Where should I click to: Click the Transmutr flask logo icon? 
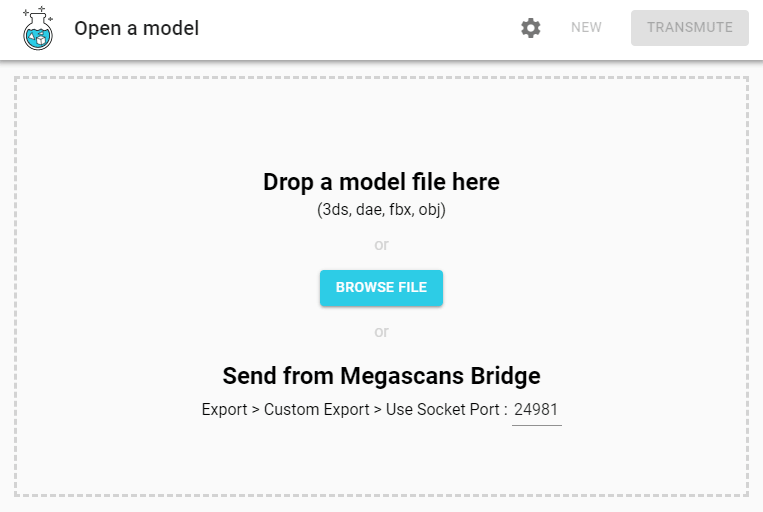coord(38,28)
